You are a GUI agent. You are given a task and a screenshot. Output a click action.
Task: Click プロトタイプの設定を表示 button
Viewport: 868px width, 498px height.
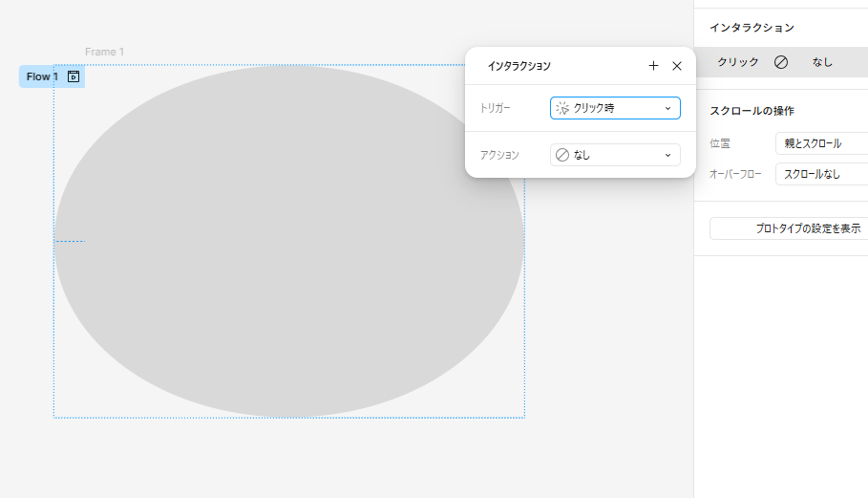coord(789,228)
